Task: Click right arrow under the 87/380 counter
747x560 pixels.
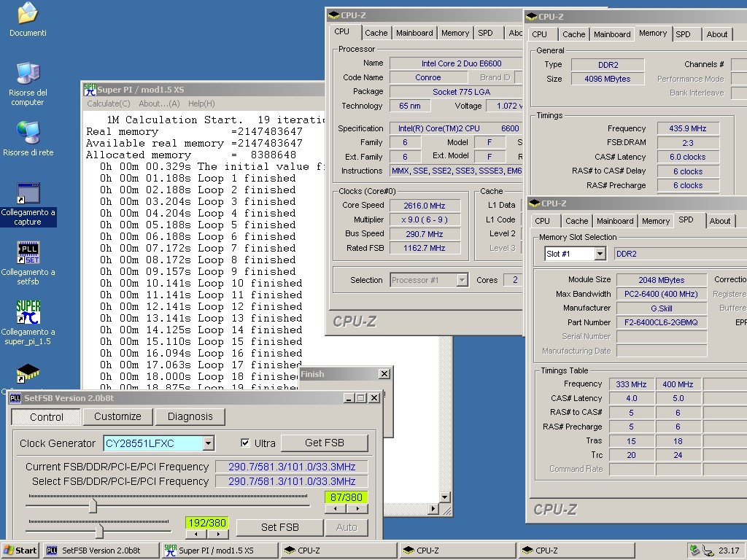Action: pyautogui.click(x=357, y=508)
